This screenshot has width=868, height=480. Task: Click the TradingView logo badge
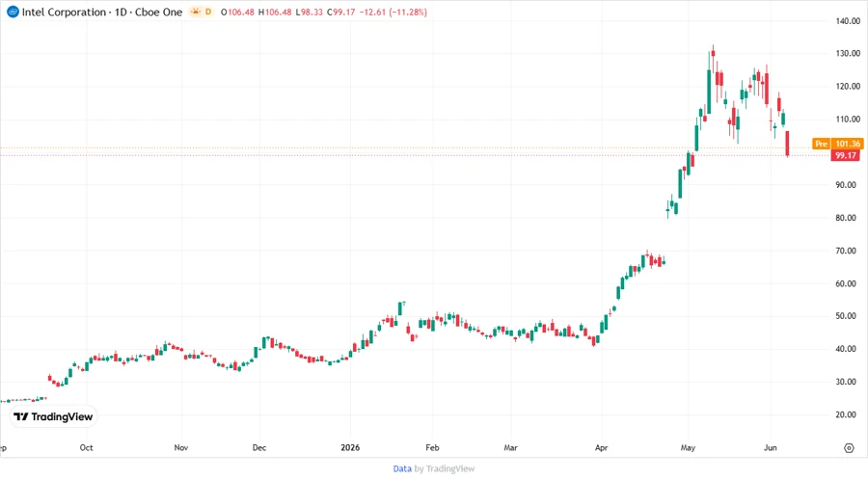(53, 417)
